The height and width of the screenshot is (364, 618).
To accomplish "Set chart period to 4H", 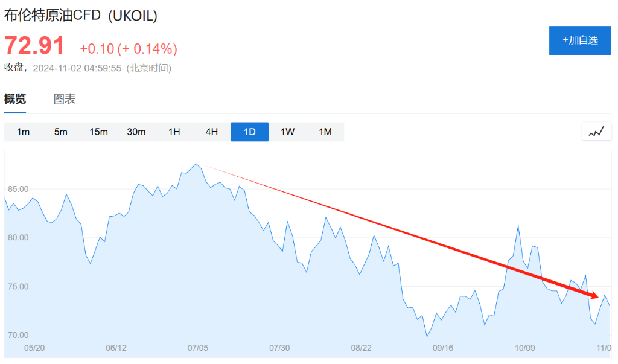I will [x=212, y=132].
